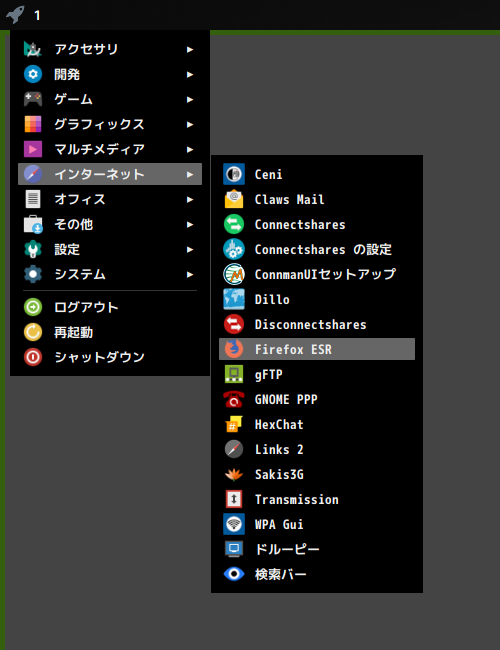Screen dimensions: 500x650
Task: Click the WPA Gui text label
Action: pos(279,524)
